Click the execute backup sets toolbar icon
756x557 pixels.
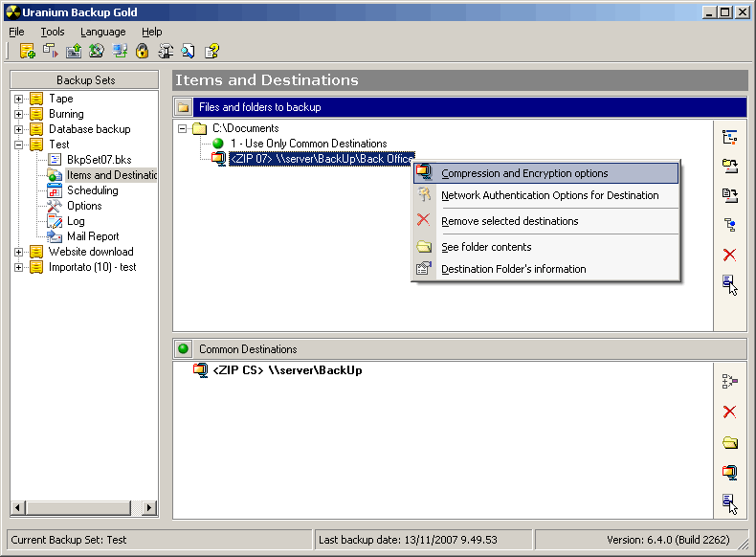point(50,51)
